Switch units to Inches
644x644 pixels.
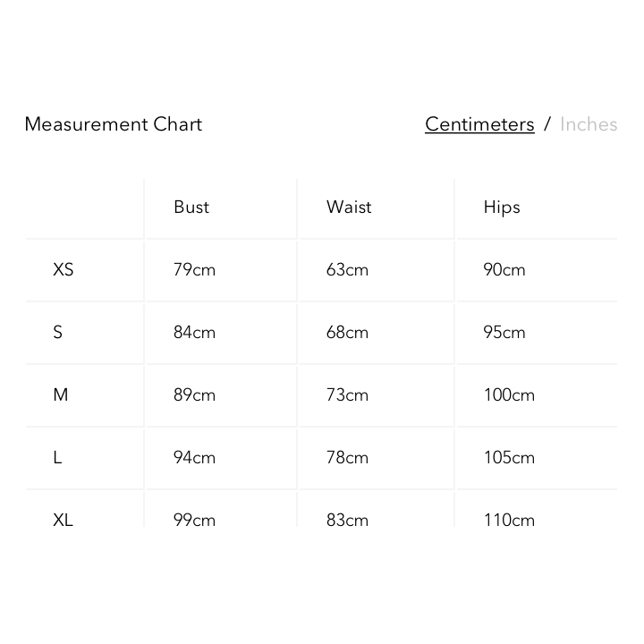tap(589, 124)
